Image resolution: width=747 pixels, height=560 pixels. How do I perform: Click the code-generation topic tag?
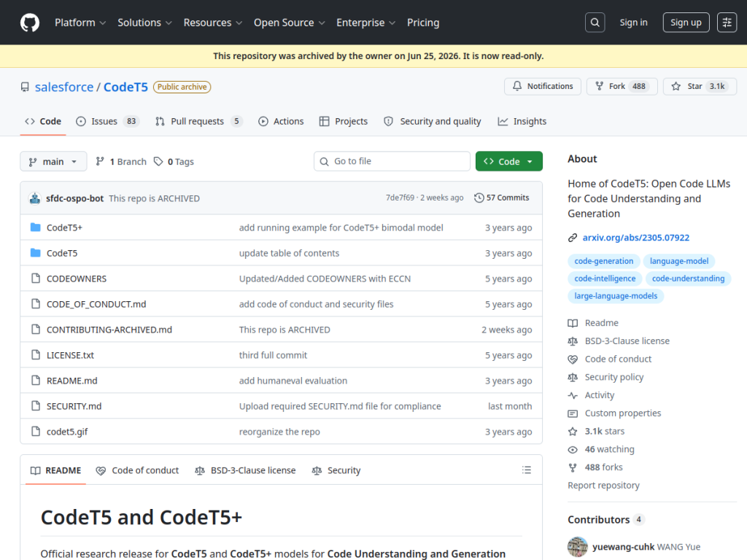(603, 261)
